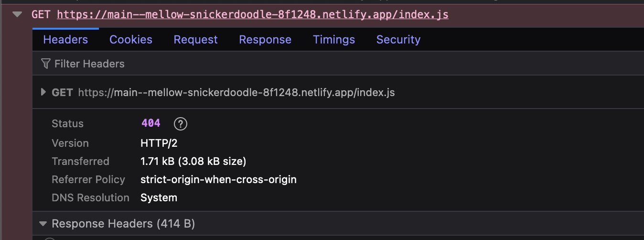Select the Request tab
This screenshot has width=644, height=240.
195,40
